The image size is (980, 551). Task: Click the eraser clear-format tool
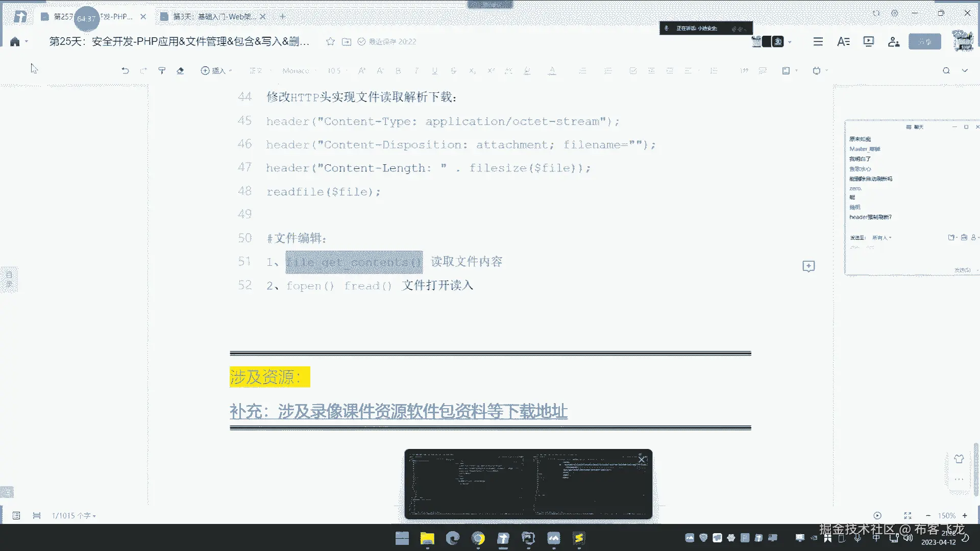180,71
